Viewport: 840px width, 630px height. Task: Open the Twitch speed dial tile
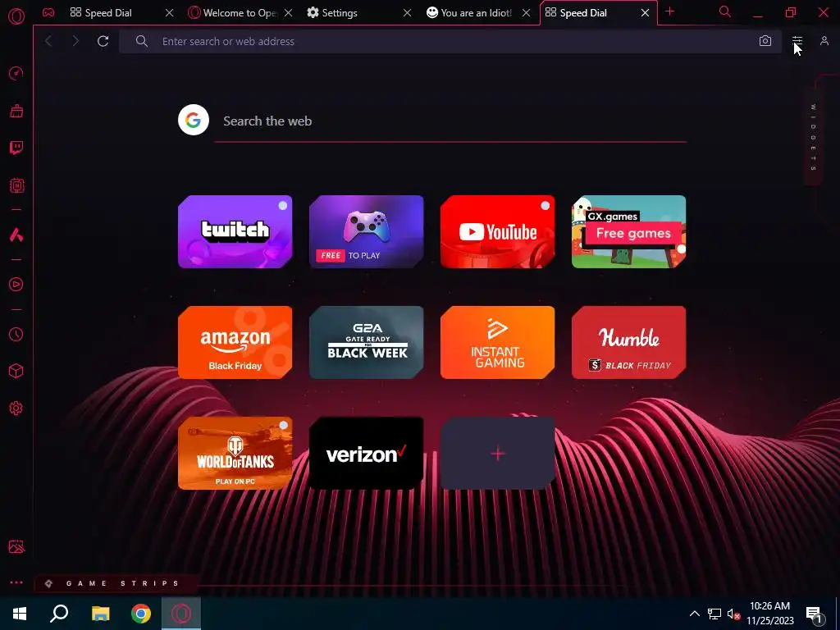[x=235, y=231]
